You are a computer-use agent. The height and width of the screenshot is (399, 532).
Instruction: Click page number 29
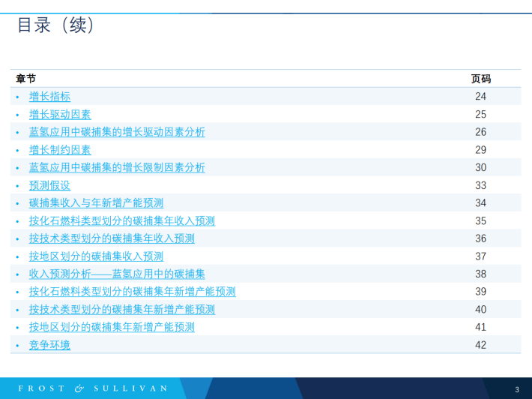(480, 150)
